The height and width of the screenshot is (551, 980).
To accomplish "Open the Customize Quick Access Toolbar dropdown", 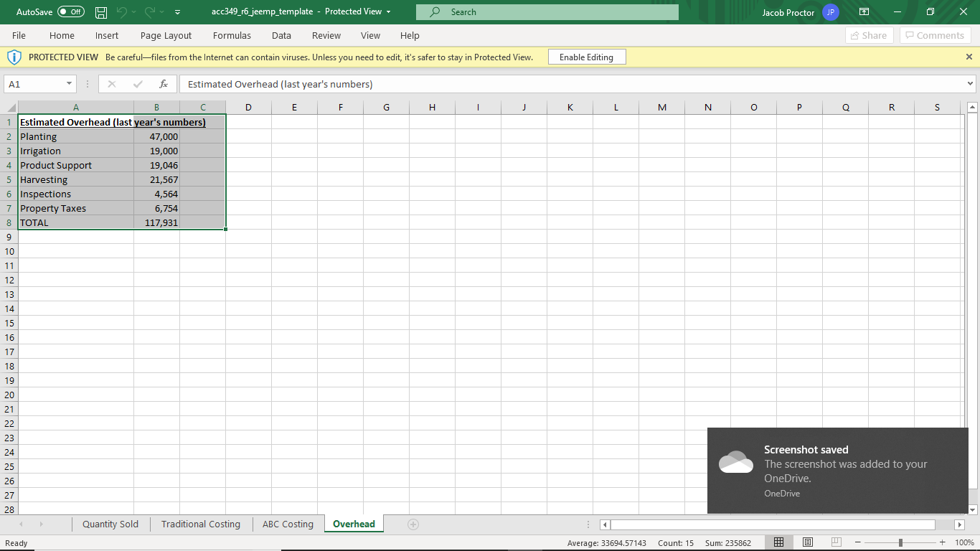I will pyautogui.click(x=177, y=12).
